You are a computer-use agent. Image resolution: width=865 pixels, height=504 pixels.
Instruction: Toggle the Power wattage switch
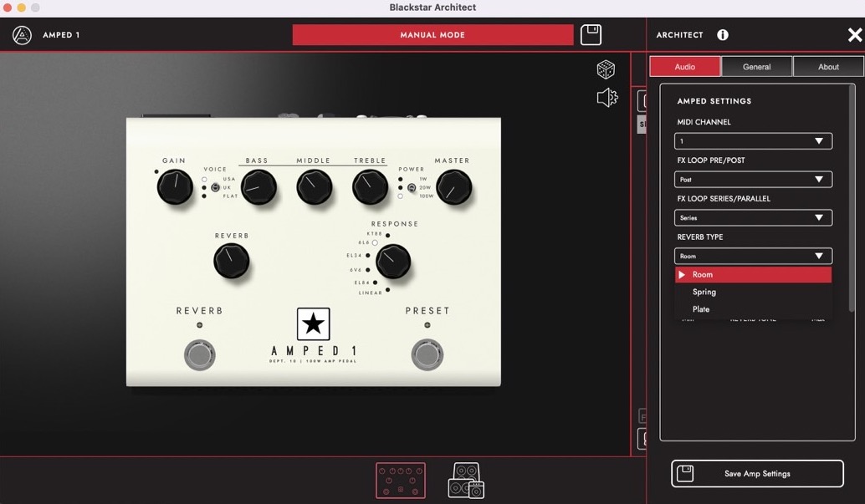click(x=412, y=187)
